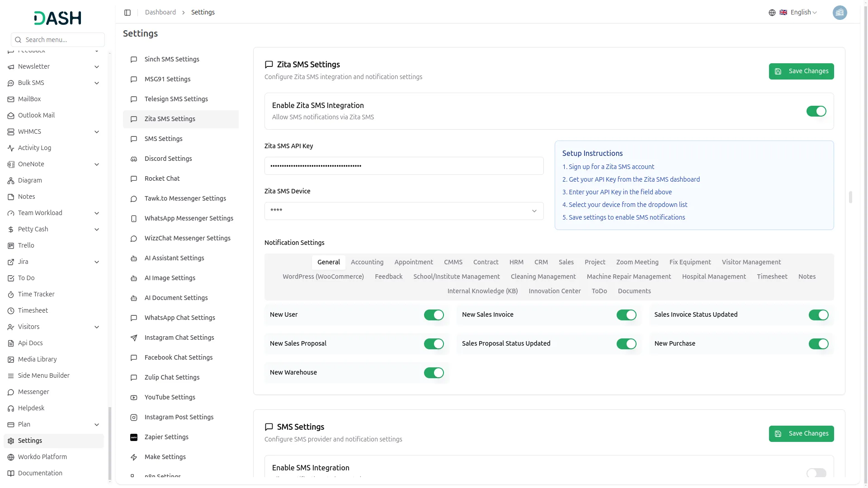This screenshot has width=868, height=488.
Task: Click the Make Settings lightning icon
Action: [x=134, y=457]
